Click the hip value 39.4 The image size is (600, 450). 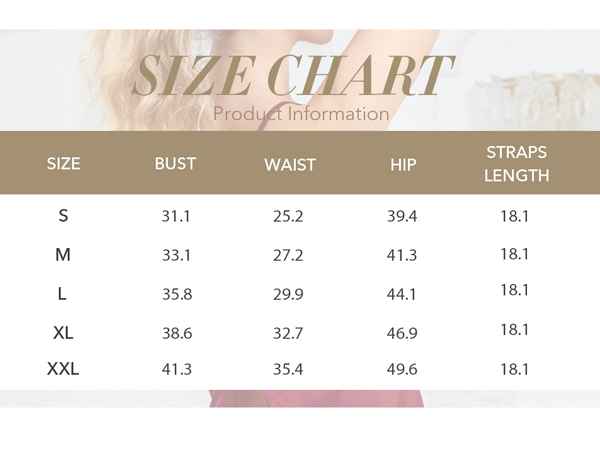pyautogui.click(x=402, y=217)
